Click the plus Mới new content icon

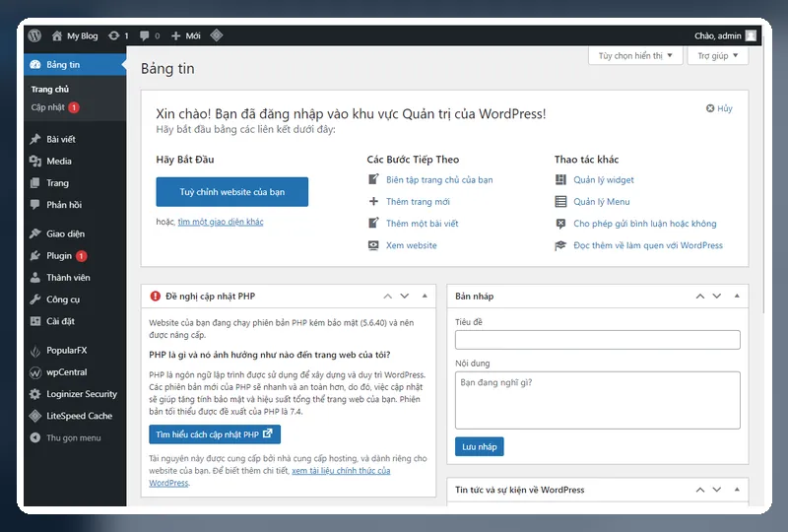click(x=175, y=35)
